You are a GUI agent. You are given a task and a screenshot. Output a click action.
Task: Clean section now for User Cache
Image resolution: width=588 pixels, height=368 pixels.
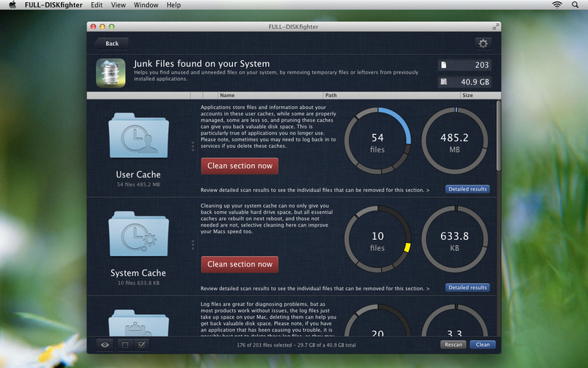coord(240,166)
